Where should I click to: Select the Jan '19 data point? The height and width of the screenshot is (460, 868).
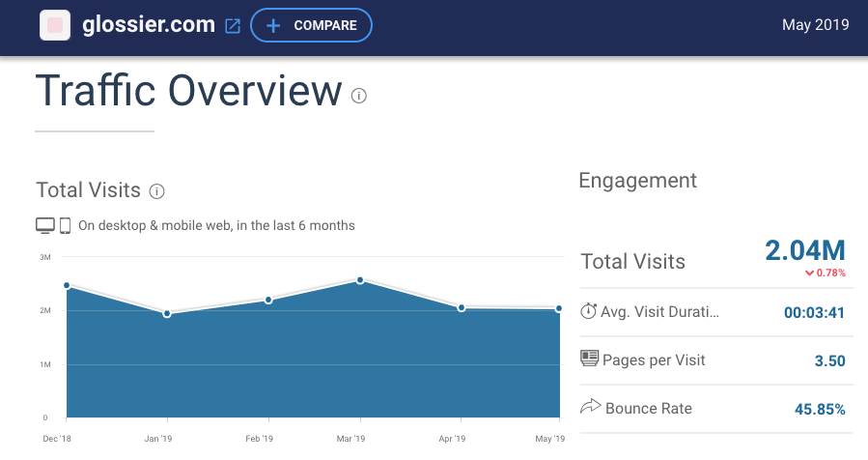click(167, 314)
